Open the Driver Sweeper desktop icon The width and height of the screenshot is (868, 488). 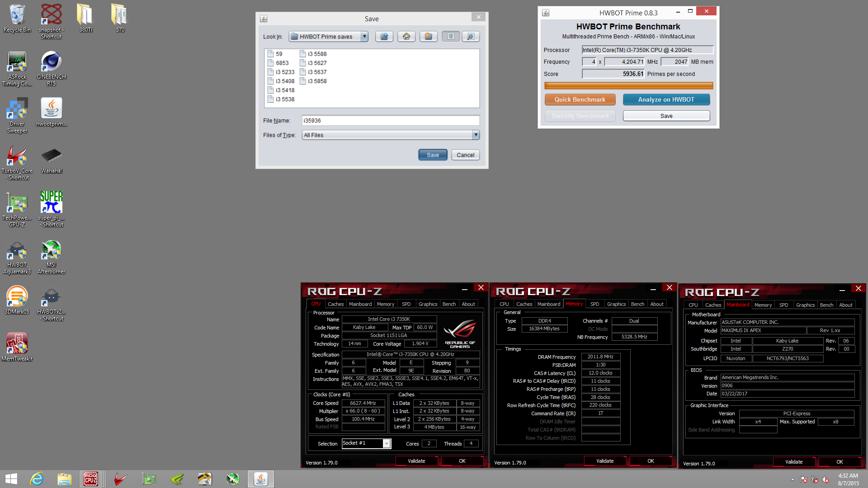[17, 116]
